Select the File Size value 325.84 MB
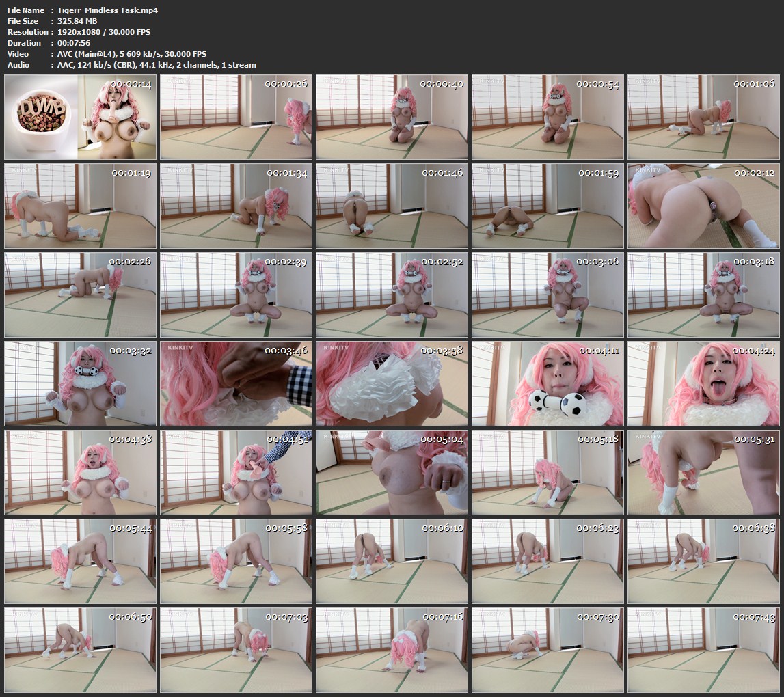The width and height of the screenshot is (784, 697). [78, 21]
